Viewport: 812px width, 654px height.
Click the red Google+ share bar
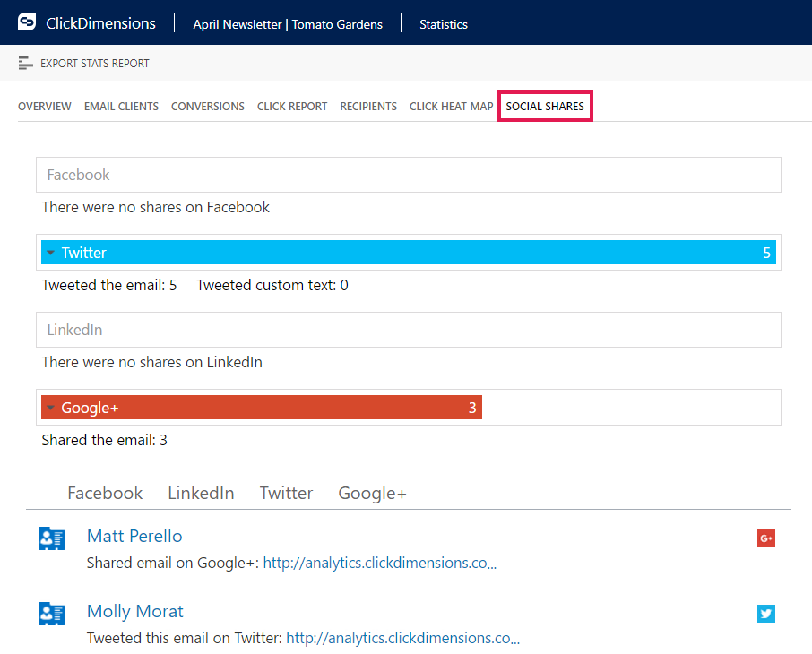[262, 408]
